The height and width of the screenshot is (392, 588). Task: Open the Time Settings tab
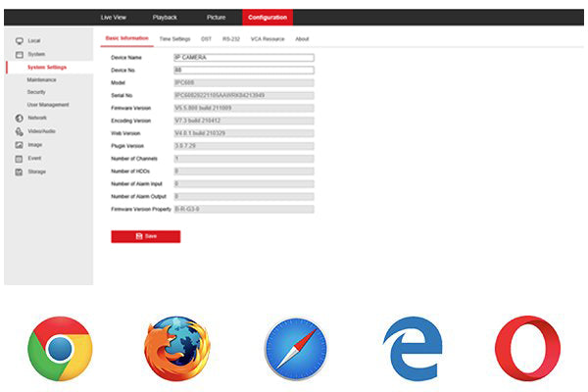(175, 38)
